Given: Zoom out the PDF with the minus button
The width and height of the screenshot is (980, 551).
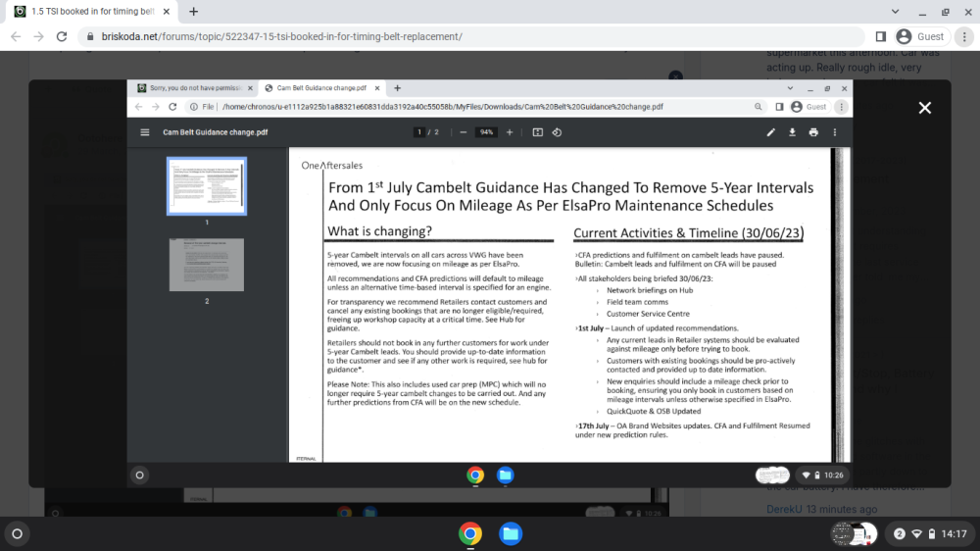Looking at the screenshot, I should click(x=464, y=132).
